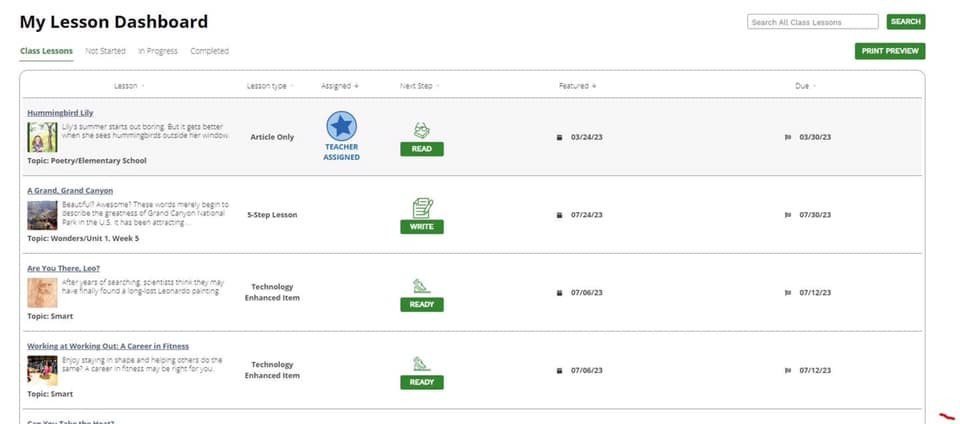Click the calendar icon beside featured 07/24/23

(x=559, y=215)
